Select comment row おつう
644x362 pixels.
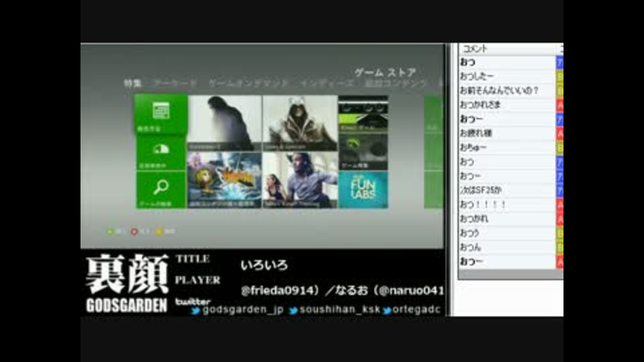coord(507,233)
